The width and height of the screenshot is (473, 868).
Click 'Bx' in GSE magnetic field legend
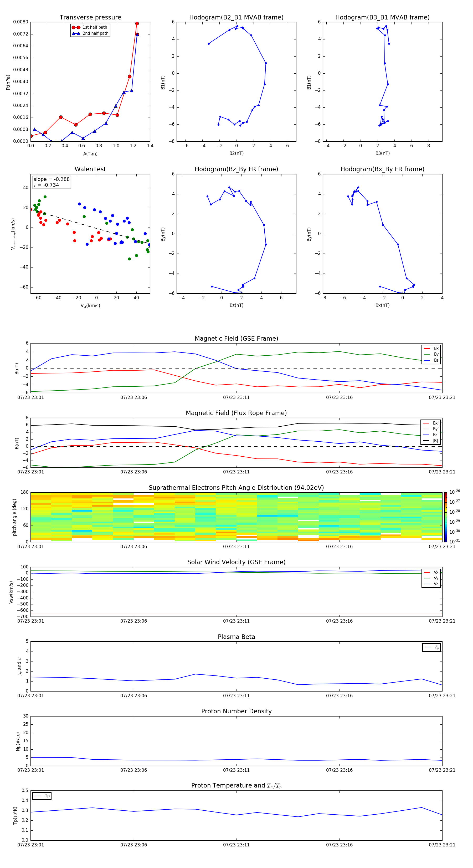coord(431,349)
